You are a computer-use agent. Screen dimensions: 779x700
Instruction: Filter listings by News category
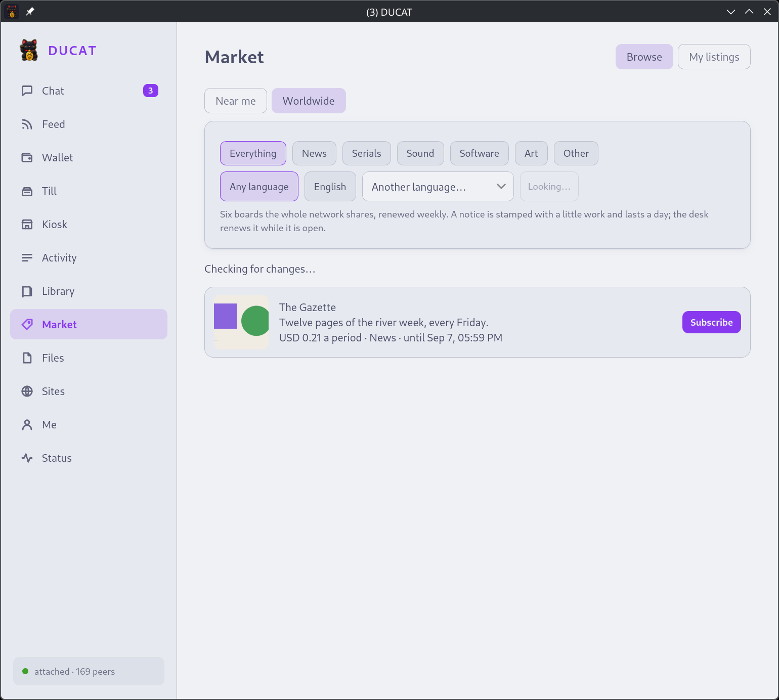click(314, 153)
